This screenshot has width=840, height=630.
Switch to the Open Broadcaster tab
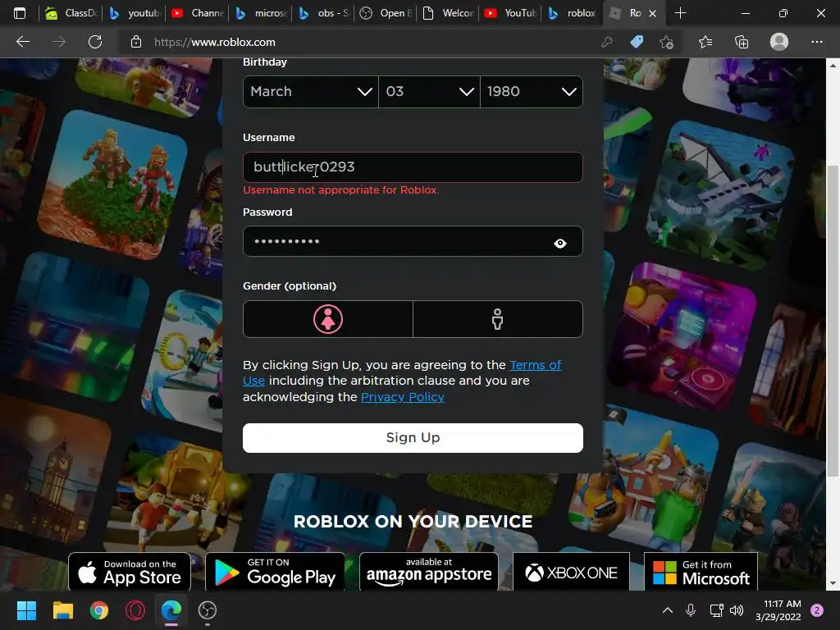click(x=386, y=13)
